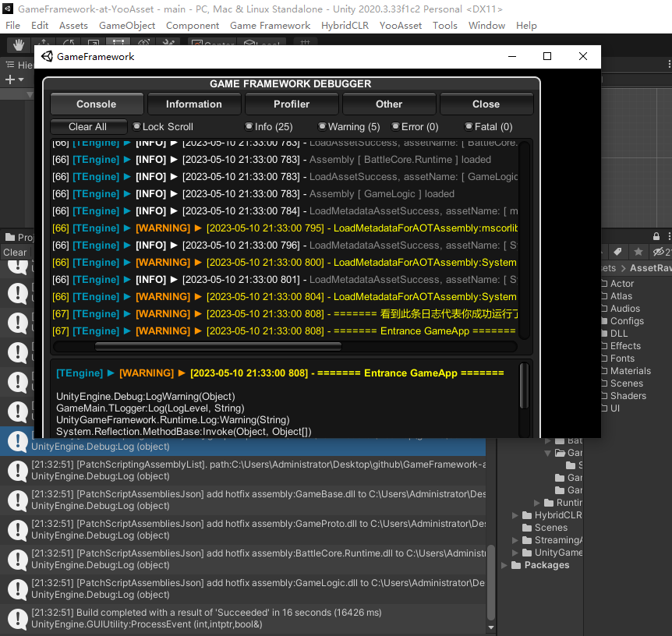Click the info icon of Build completed log

(18, 618)
